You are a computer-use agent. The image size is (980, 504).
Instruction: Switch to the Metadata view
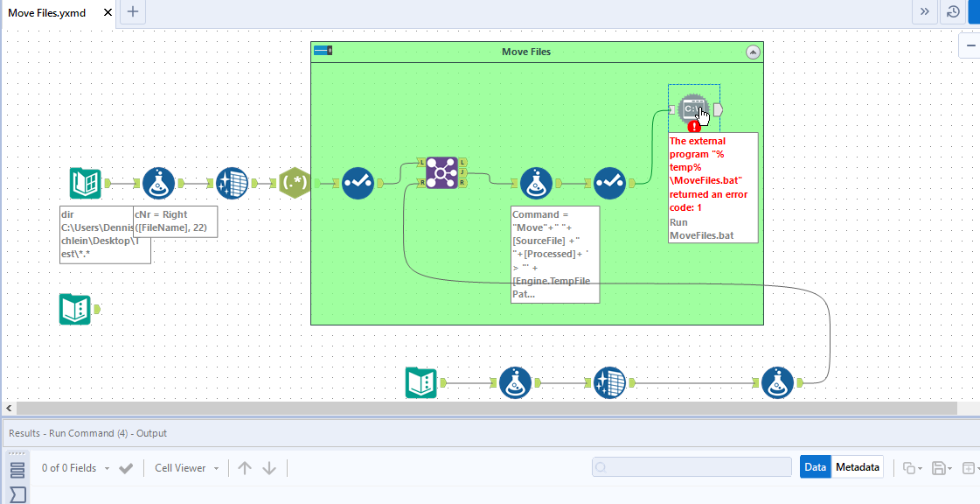tap(856, 466)
